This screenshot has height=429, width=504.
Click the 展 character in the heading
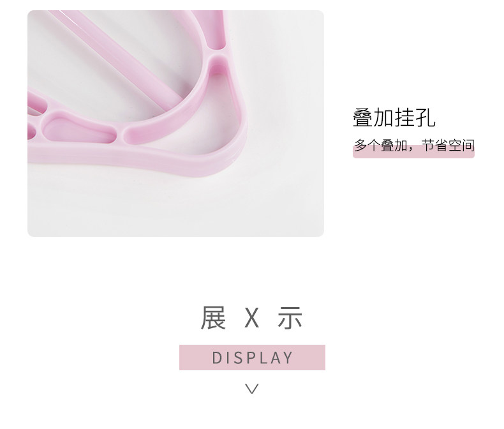[x=213, y=318]
